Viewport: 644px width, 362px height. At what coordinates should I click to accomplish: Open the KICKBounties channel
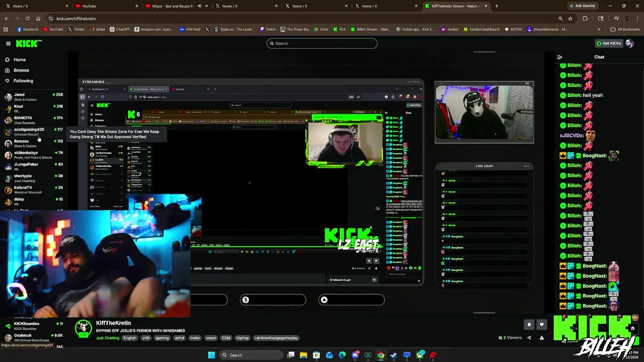pos(33,325)
